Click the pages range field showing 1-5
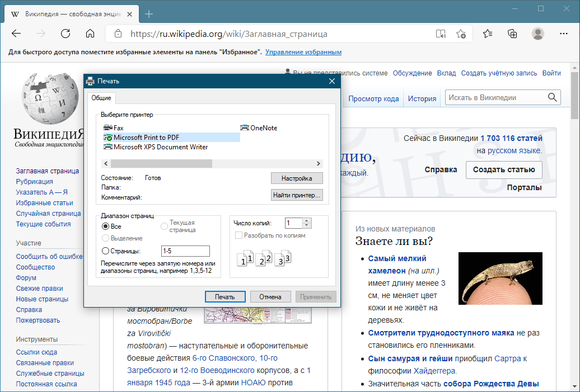This screenshot has width=580, height=392. tap(185, 251)
